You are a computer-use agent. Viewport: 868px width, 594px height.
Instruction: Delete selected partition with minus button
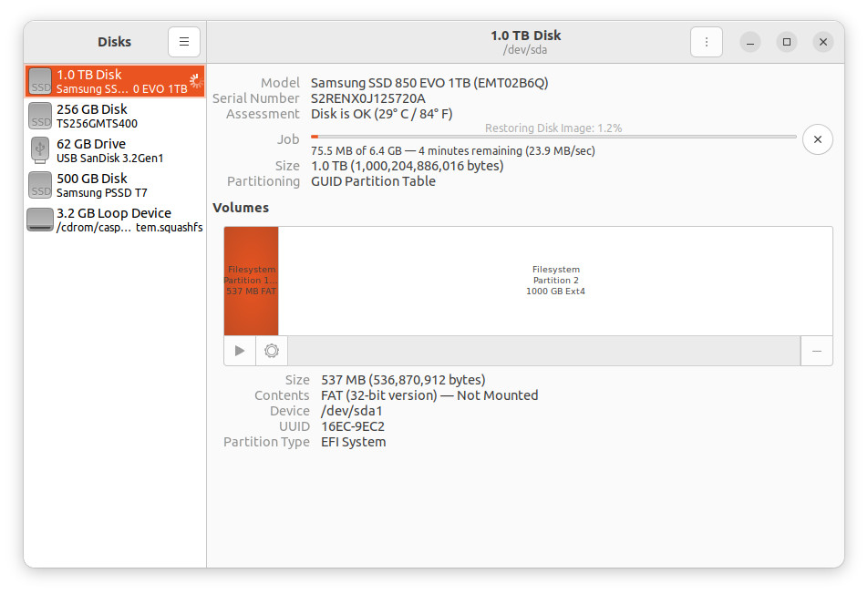pyautogui.click(x=816, y=351)
